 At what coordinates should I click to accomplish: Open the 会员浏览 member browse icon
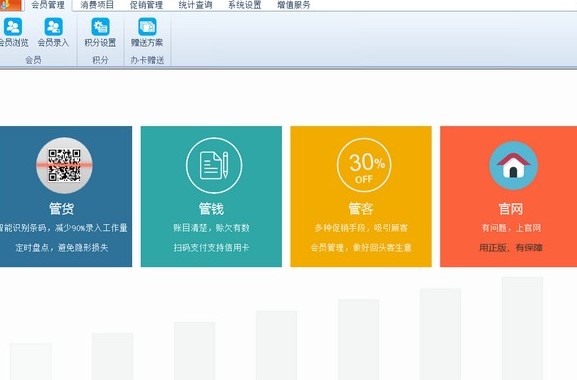(13, 27)
